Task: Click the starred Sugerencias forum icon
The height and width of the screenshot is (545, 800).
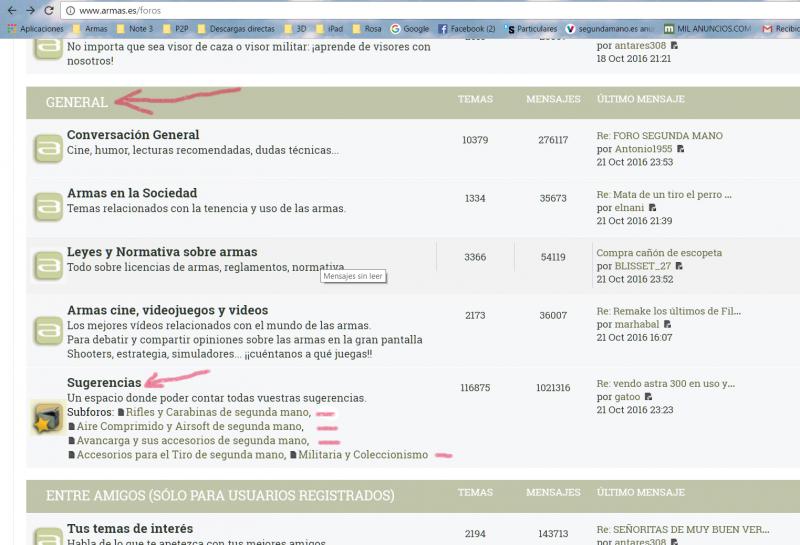Action: click(x=47, y=417)
